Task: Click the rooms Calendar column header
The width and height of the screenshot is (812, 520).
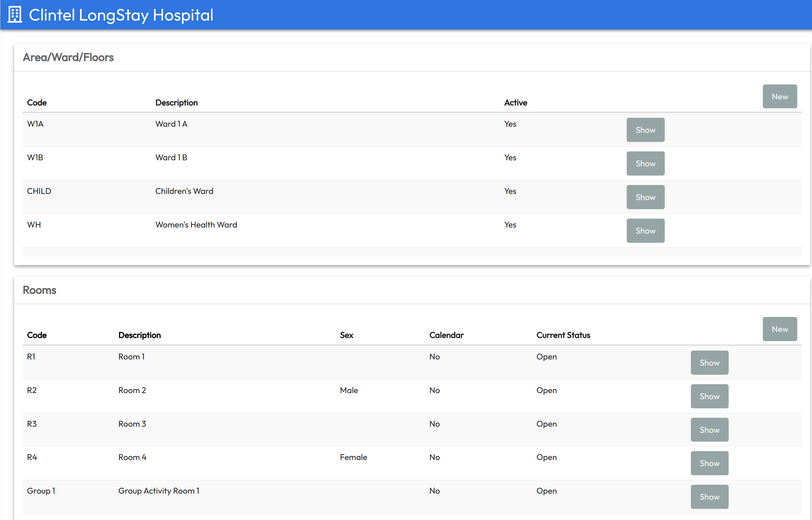Action: tap(446, 335)
